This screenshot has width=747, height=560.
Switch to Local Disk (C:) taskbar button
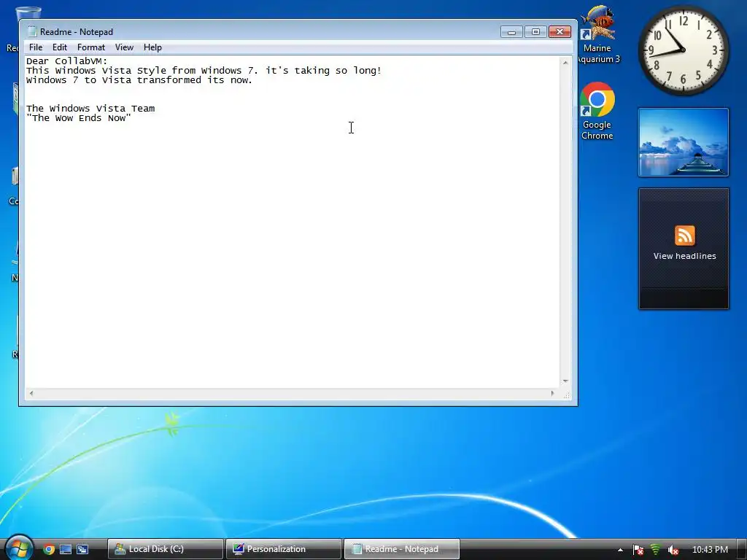[166, 549]
